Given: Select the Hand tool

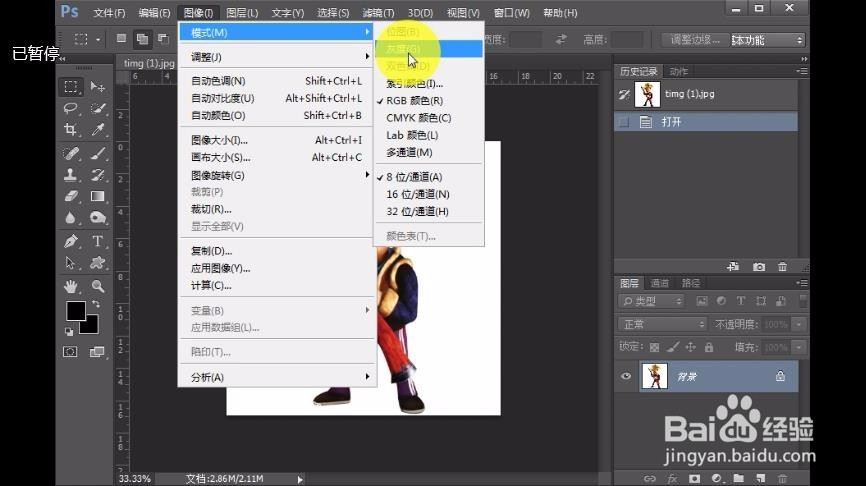Looking at the screenshot, I should click(x=71, y=286).
